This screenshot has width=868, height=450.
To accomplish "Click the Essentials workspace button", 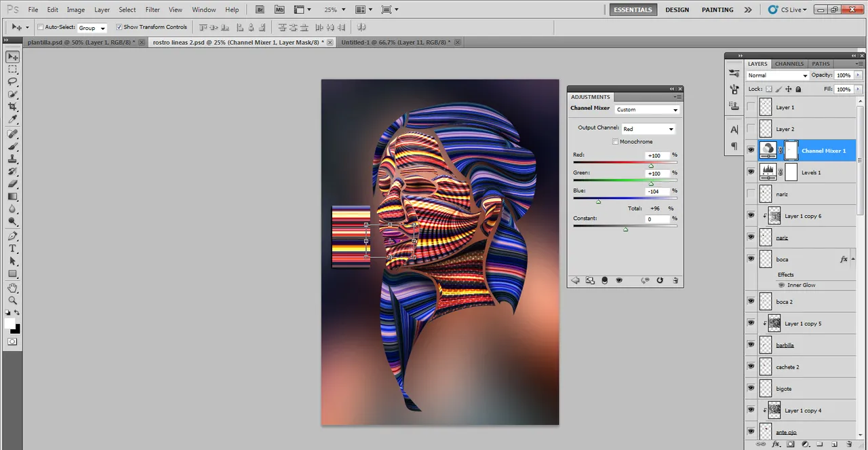I will click(632, 10).
